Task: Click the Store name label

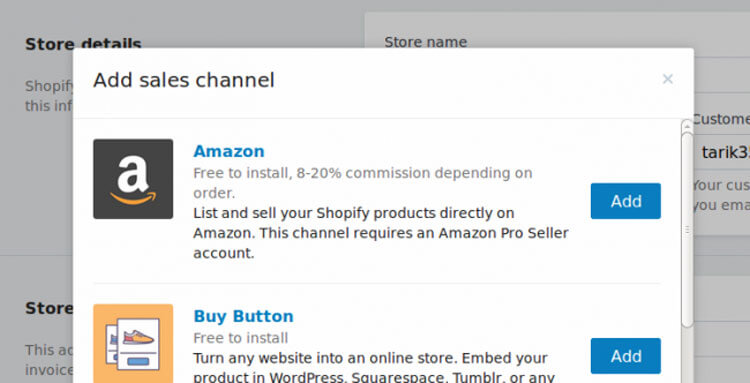Action: click(x=426, y=42)
